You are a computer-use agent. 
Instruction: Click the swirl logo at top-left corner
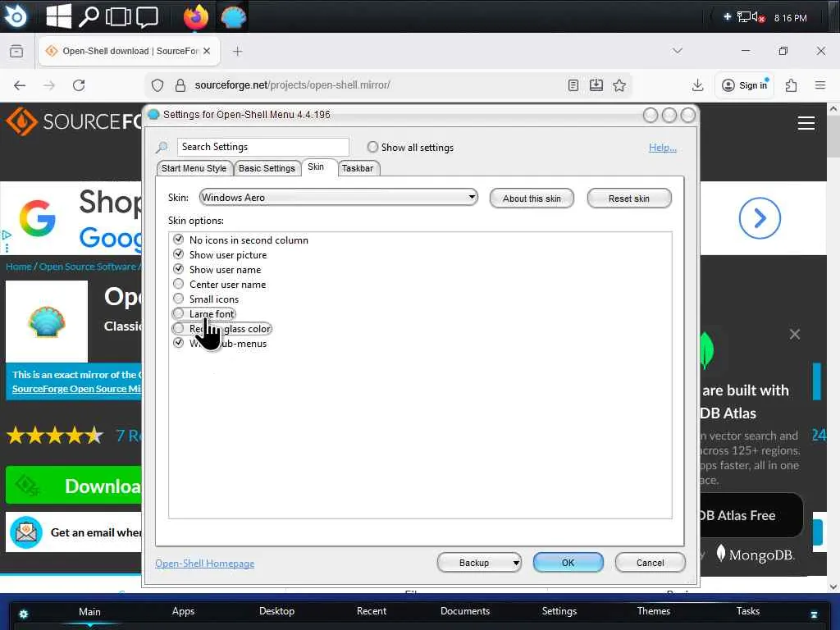pos(15,16)
